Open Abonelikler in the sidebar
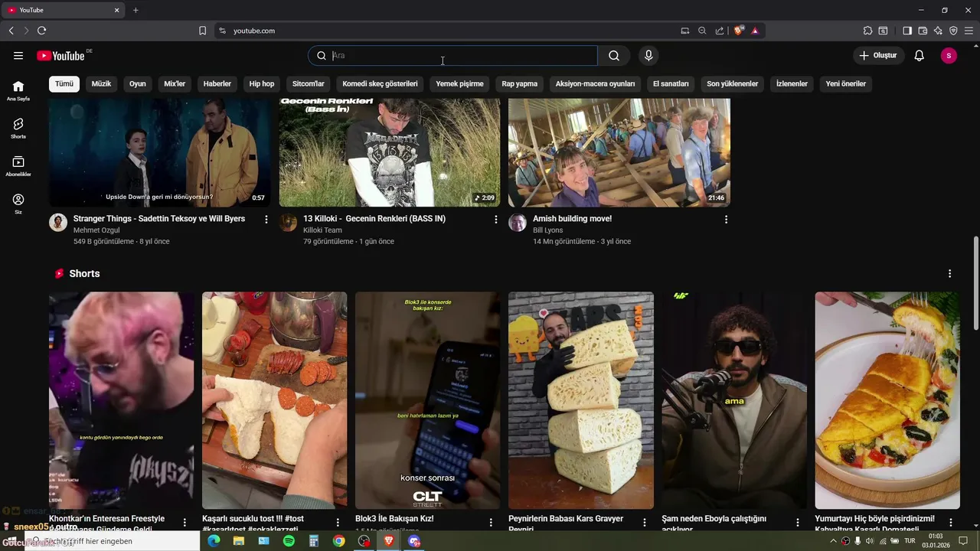The image size is (980, 551). pyautogui.click(x=18, y=166)
